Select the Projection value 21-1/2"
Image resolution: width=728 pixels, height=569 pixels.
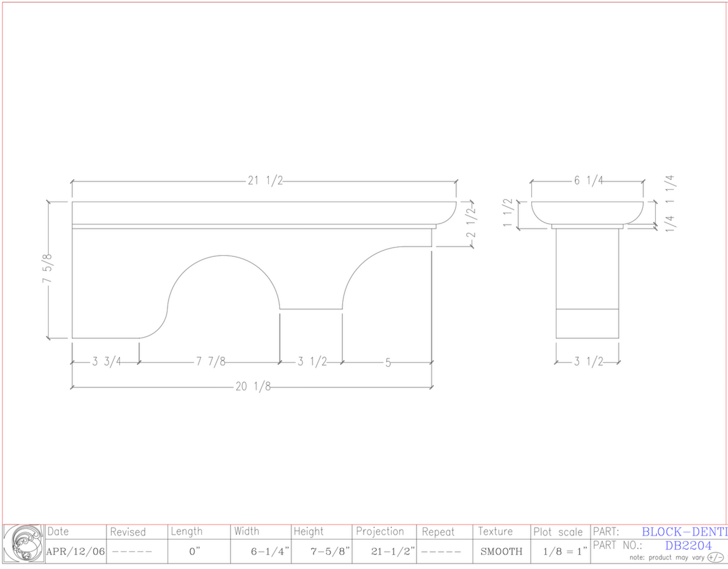click(x=392, y=551)
